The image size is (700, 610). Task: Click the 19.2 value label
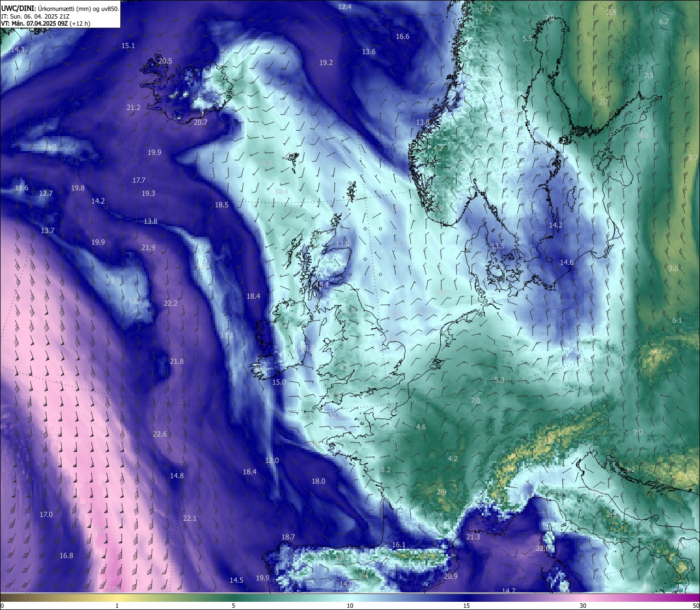click(326, 63)
